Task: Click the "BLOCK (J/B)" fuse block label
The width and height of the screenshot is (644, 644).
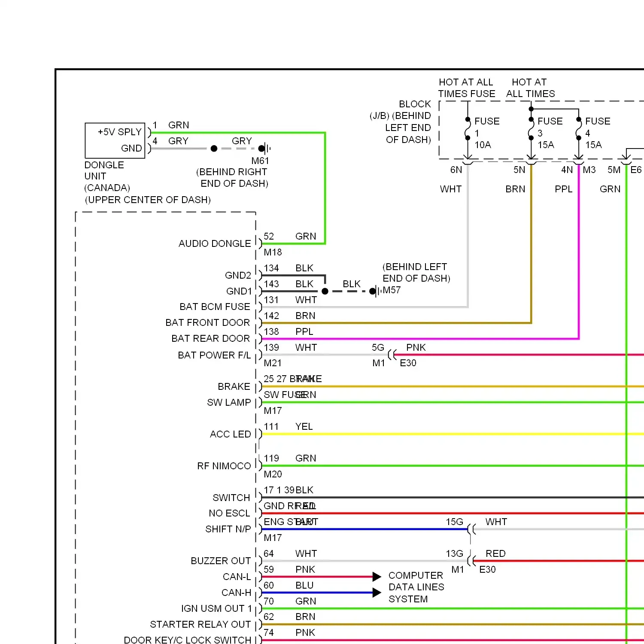Action: tap(400, 122)
